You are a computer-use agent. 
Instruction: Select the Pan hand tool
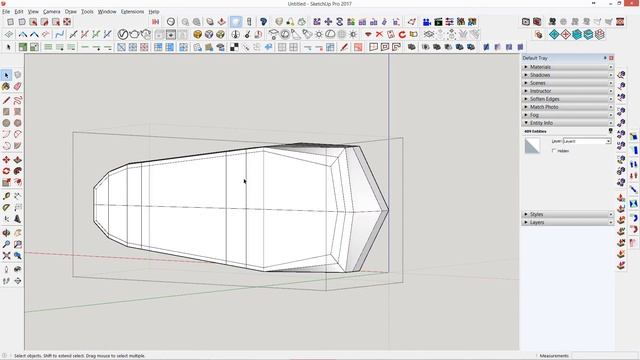coord(18,233)
